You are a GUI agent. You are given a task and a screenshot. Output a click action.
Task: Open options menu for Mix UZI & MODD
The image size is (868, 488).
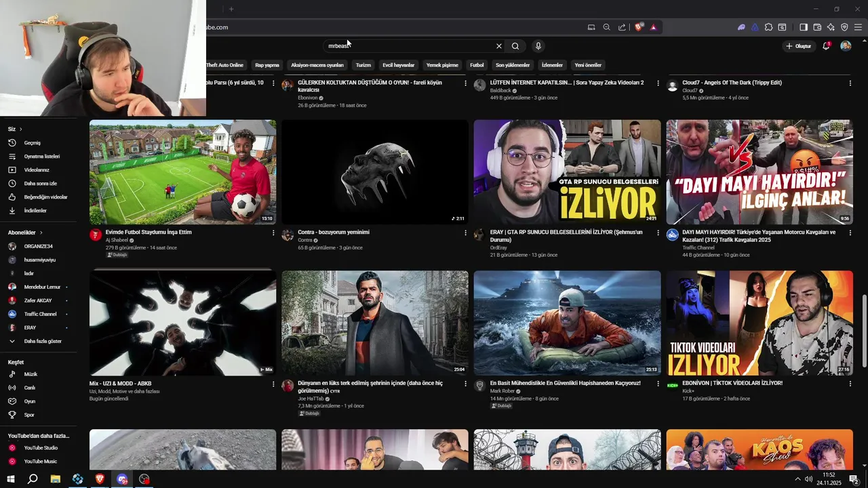click(x=273, y=384)
